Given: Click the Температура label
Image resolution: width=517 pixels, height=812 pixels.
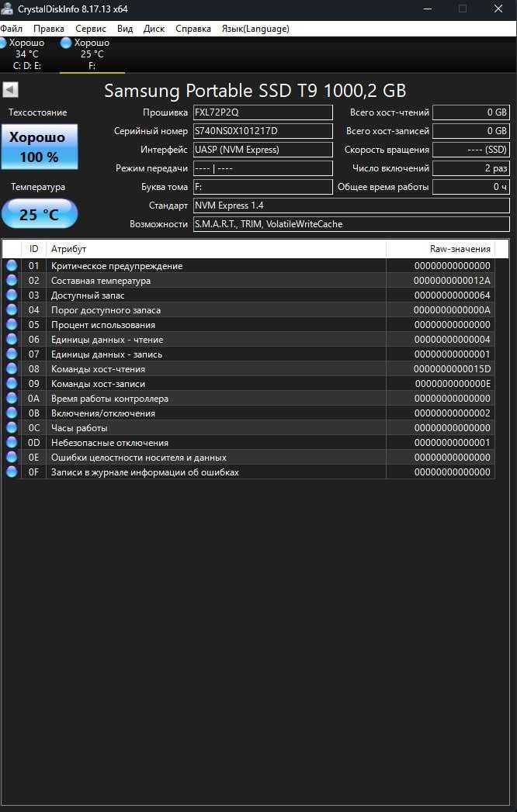Looking at the screenshot, I should click(x=38, y=187).
